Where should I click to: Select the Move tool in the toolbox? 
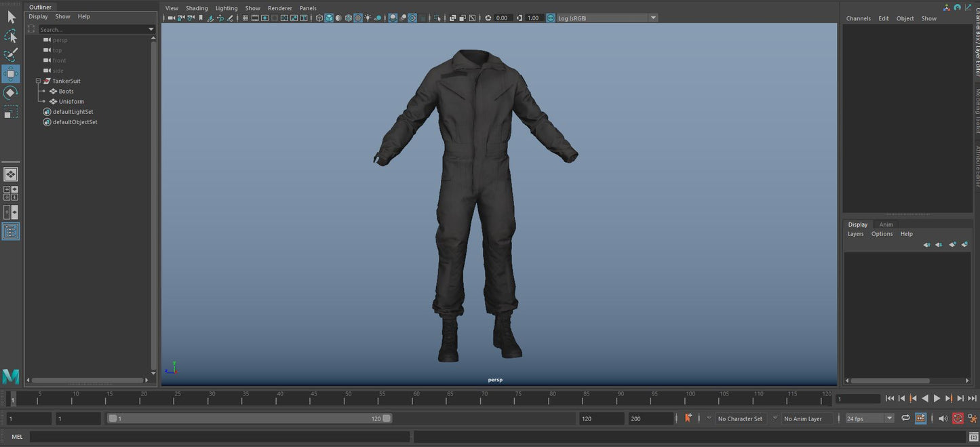(x=11, y=73)
